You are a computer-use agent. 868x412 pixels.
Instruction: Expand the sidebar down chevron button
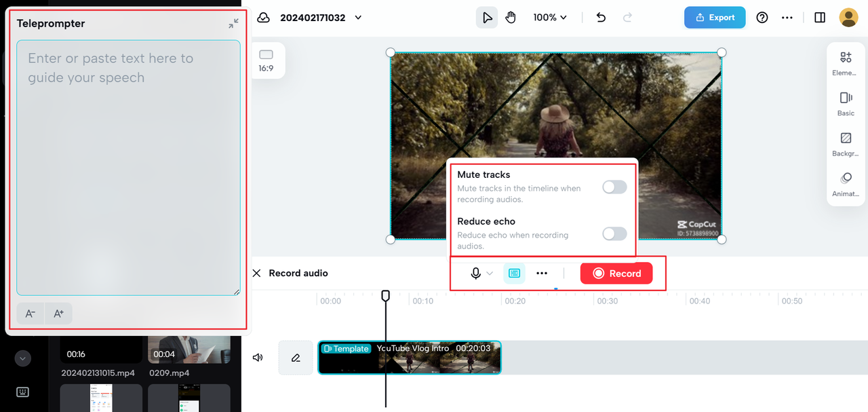click(x=23, y=358)
